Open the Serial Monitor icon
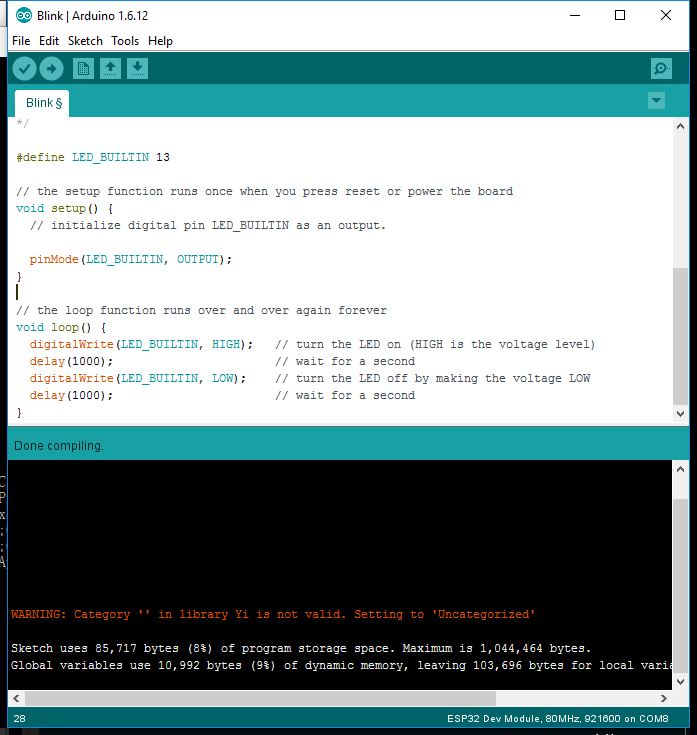 pyautogui.click(x=661, y=69)
